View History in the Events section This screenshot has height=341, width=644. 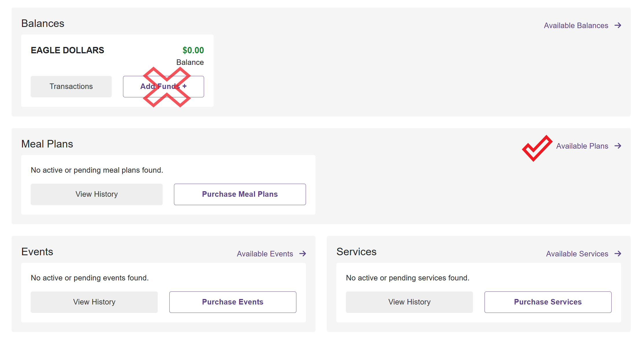[94, 302]
